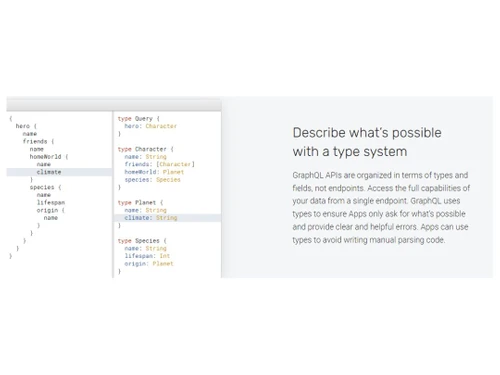
Task: Select the "friends {" line in the query
Action: coord(38,141)
